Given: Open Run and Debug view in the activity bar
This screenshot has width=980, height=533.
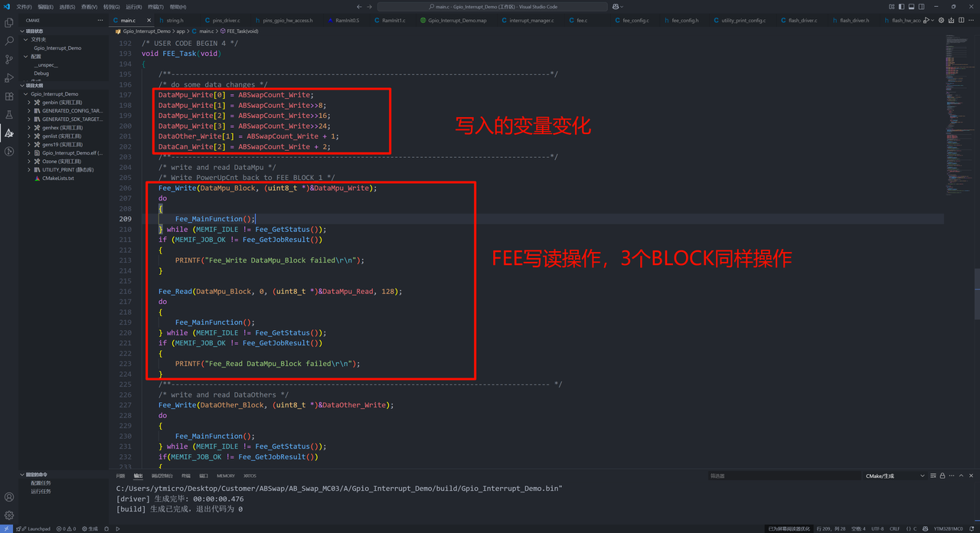Looking at the screenshot, I should 9,78.
